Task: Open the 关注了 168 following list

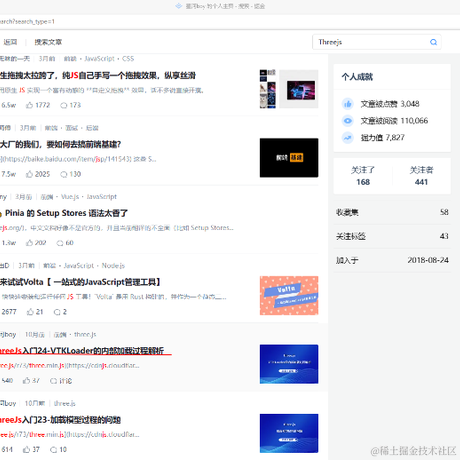Action: pyautogui.click(x=363, y=176)
